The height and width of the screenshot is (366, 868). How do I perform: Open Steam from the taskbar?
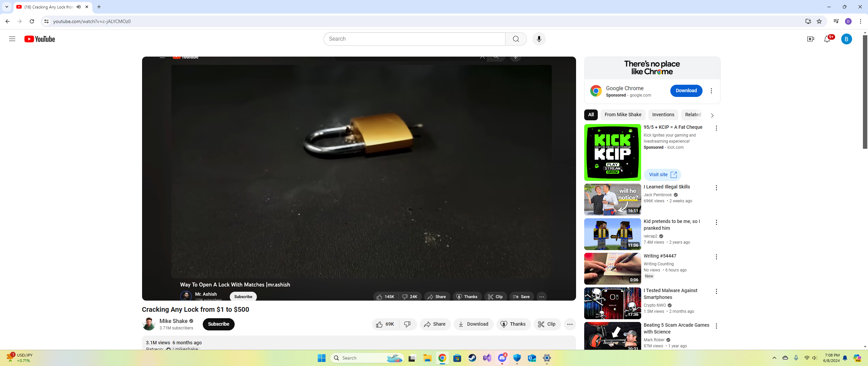coord(472,358)
